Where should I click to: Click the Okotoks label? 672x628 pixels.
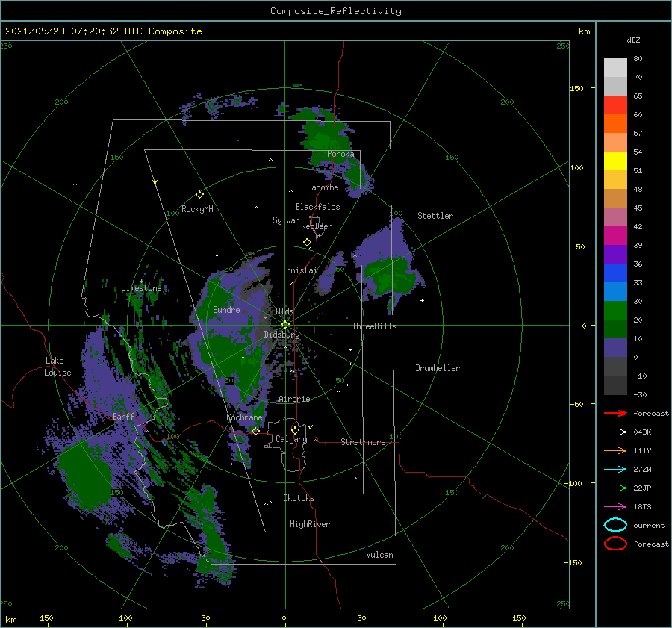click(299, 498)
